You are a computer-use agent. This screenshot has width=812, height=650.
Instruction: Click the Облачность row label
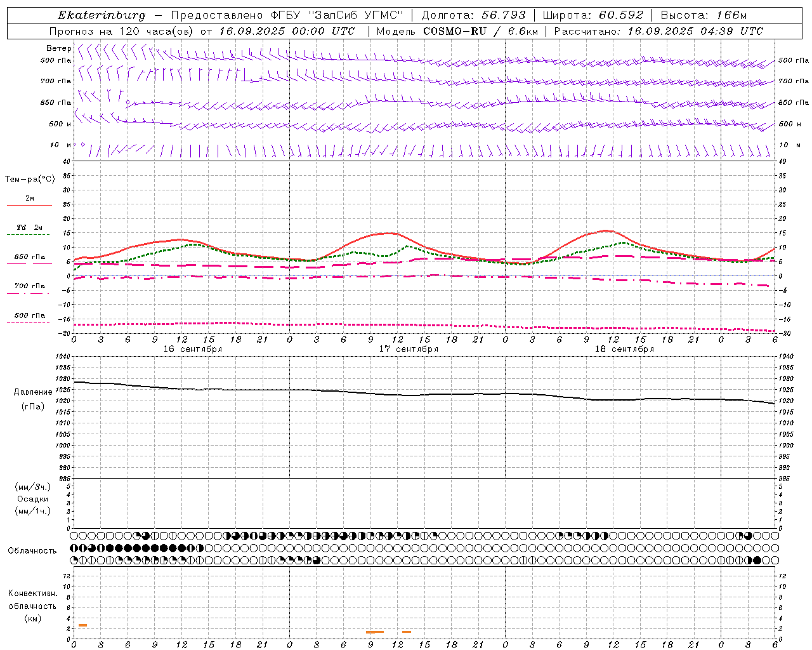(32, 550)
